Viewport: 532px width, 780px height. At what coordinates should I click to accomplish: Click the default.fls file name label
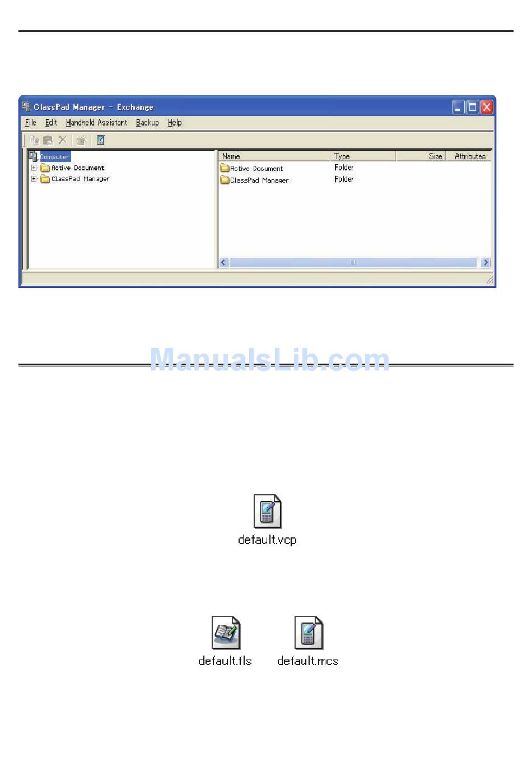225,661
